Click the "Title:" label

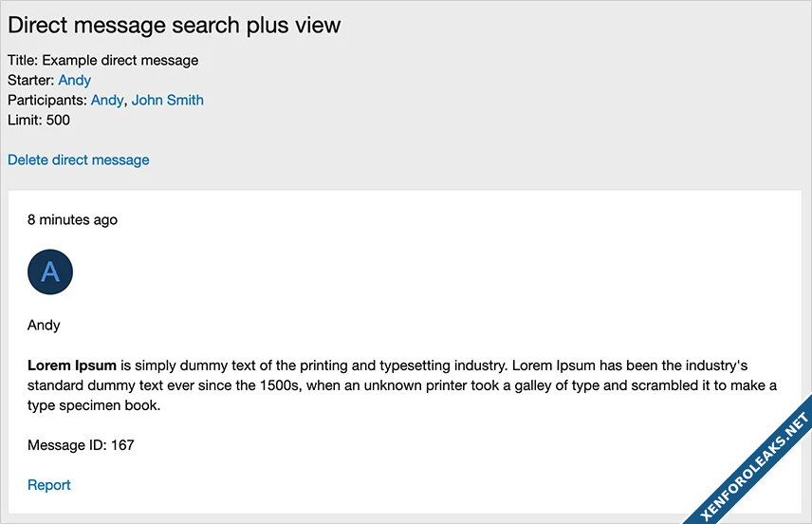[x=23, y=60]
